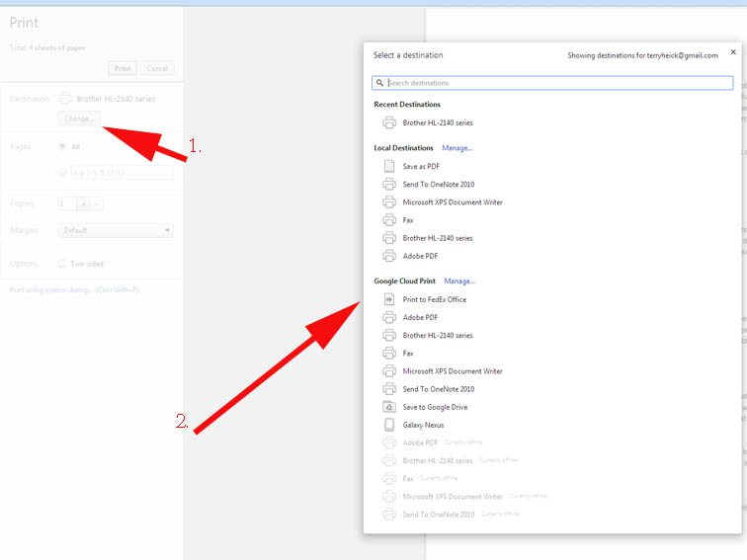Increase copies with the plus button
Viewport: 747px width, 560px height.
pos(83,203)
